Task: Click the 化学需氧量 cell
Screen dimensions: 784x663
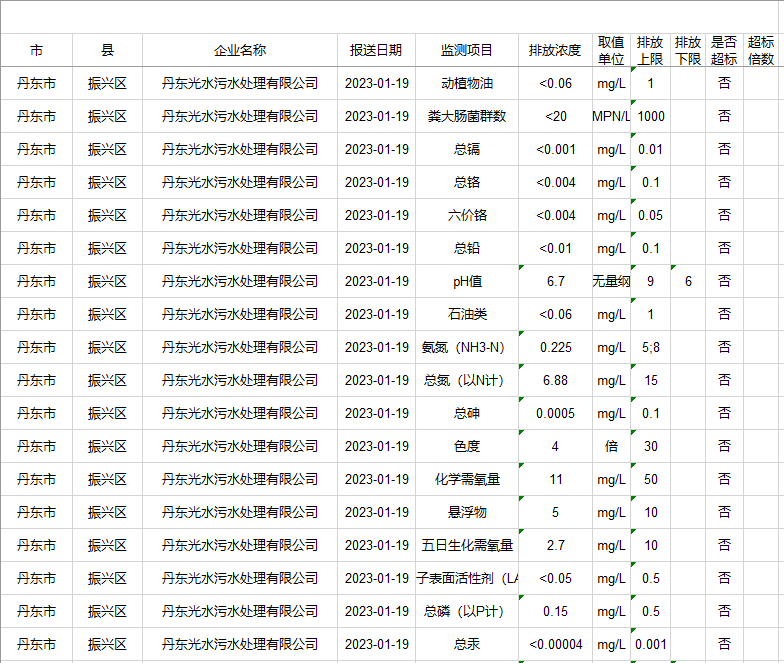Action: 467,479
